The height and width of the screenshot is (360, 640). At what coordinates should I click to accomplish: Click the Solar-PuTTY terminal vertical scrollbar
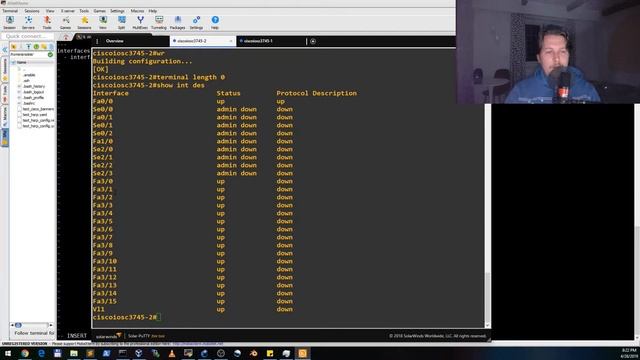[488, 188]
